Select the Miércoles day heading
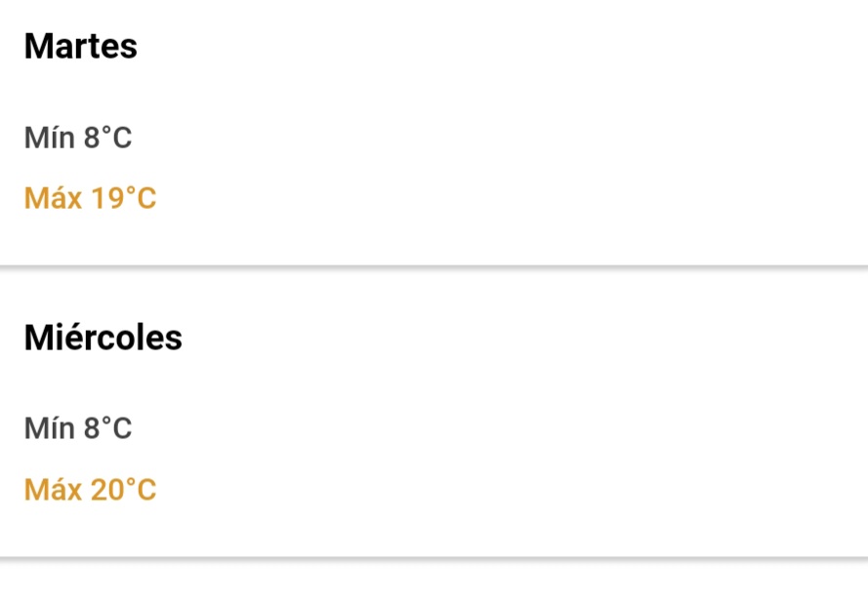 [x=103, y=338]
